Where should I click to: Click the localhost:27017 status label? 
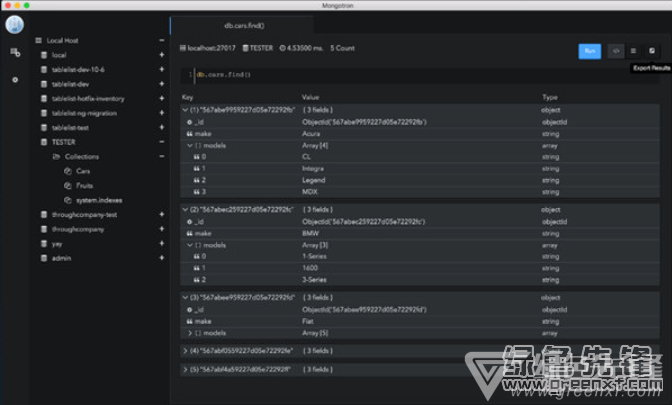tap(208, 48)
